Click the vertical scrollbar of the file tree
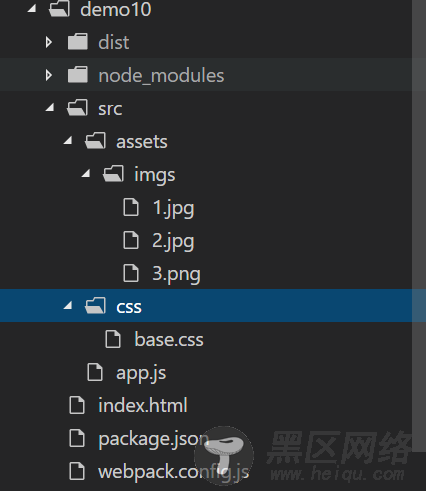 (419, 227)
